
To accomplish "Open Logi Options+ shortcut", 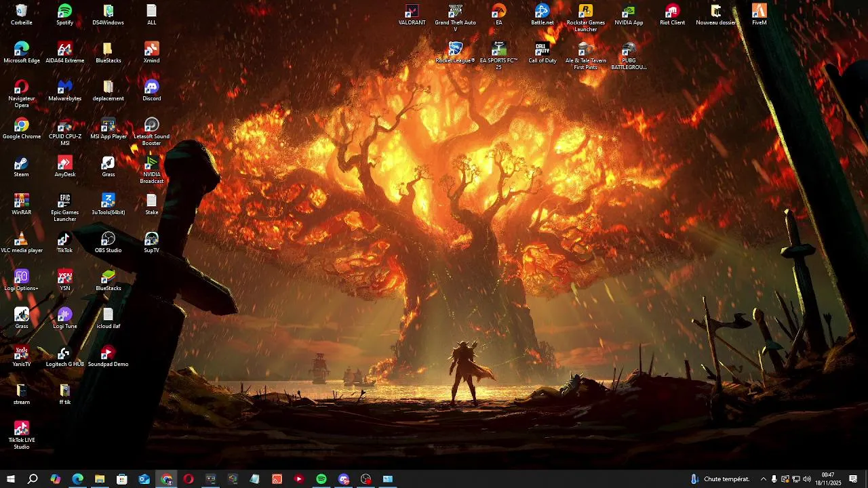I will pyautogui.click(x=22, y=281).
